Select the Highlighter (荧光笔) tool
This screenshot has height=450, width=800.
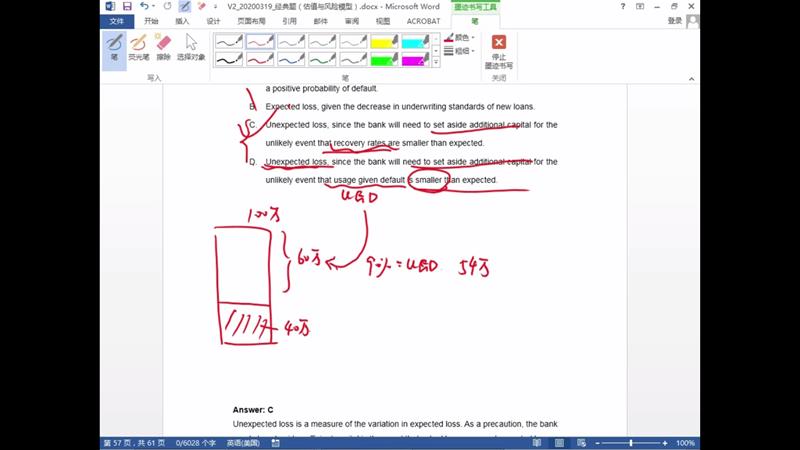[138, 48]
